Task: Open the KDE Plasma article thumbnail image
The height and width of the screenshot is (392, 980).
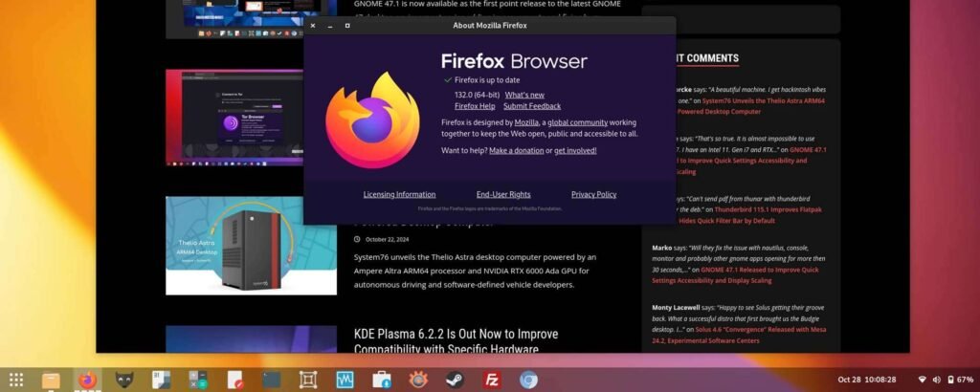Action: (x=252, y=339)
